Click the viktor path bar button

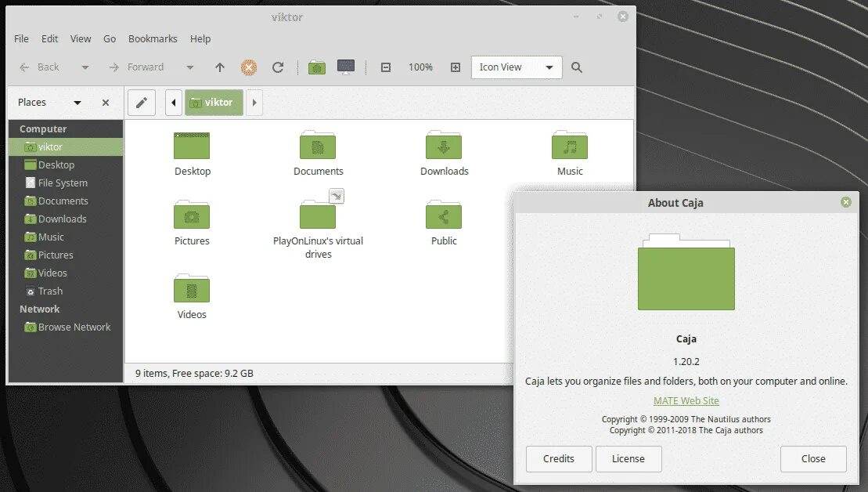[214, 103]
